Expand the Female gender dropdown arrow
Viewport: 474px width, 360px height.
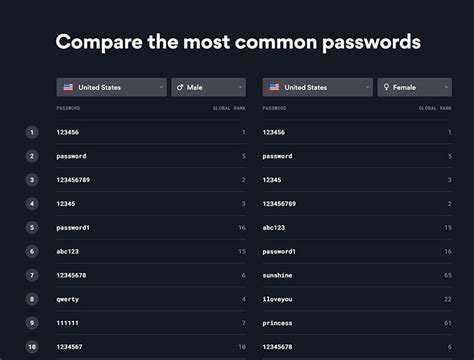[446, 87]
